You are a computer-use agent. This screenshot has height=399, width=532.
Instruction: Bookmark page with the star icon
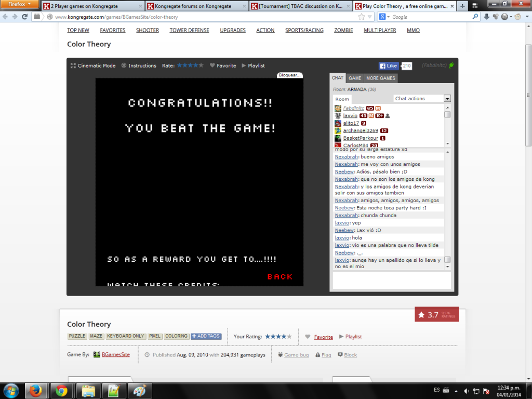coord(362,17)
